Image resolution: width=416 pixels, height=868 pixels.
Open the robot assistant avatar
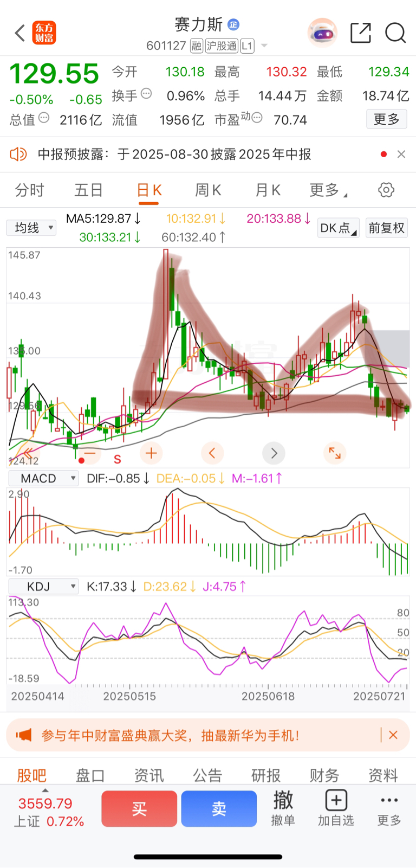(322, 33)
